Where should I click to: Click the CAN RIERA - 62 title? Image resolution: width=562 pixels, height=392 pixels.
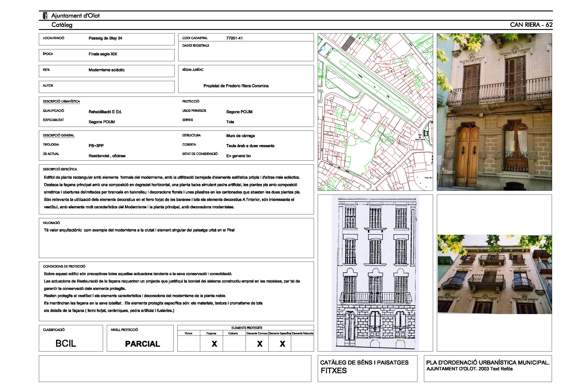point(531,25)
